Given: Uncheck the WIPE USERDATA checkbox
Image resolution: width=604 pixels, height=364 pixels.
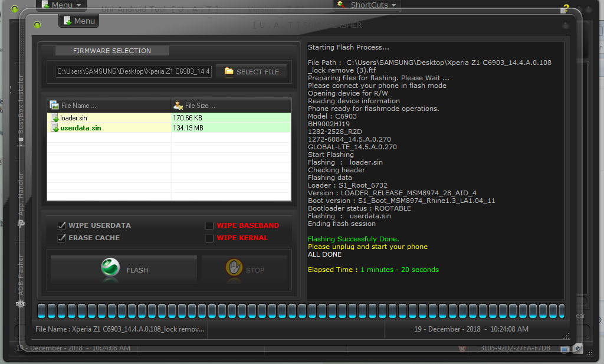Looking at the screenshot, I should pos(61,225).
